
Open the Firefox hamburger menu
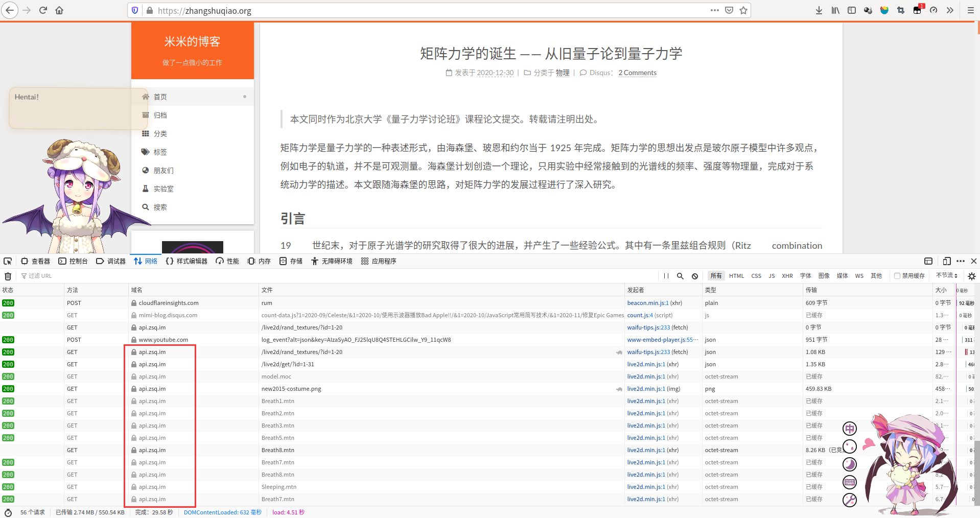click(x=970, y=10)
